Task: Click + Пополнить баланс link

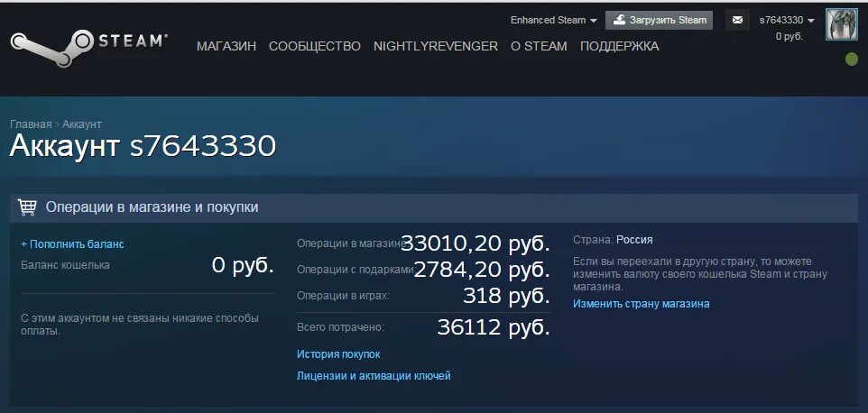Action: (x=72, y=243)
